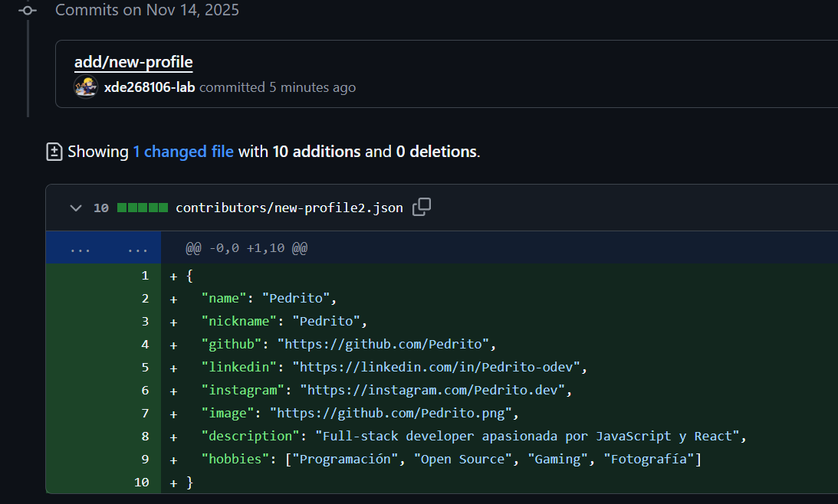
Task: Click the diff file icon beside Showing
Action: (x=54, y=152)
